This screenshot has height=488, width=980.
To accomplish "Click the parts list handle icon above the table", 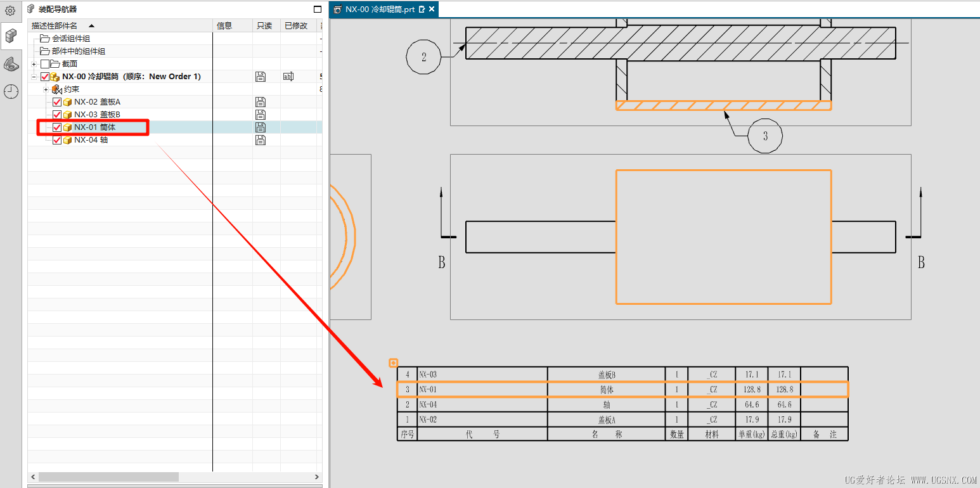I will pos(393,363).
